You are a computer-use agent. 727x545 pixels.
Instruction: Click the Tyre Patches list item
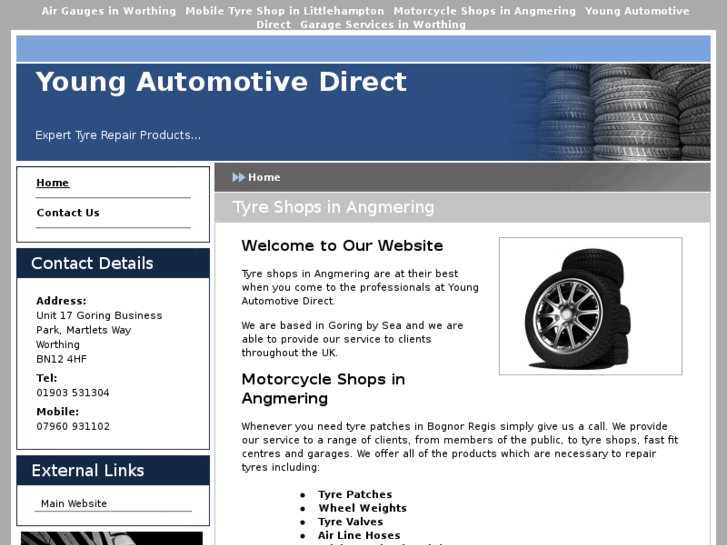click(355, 494)
